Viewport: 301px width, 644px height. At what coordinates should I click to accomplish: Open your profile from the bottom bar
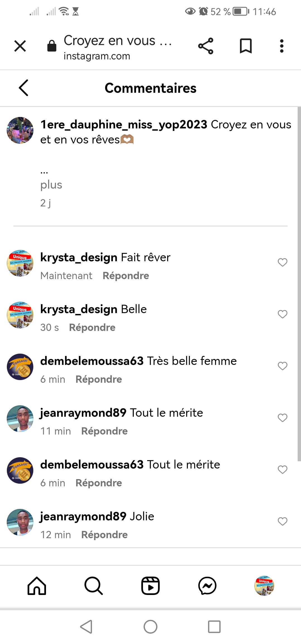click(264, 586)
